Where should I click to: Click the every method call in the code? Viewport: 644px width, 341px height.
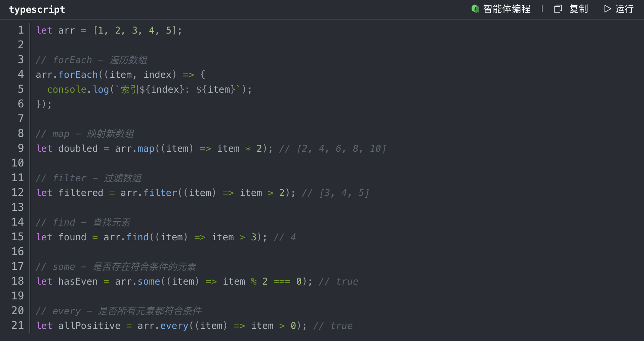pyautogui.click(x=174, y=326)
